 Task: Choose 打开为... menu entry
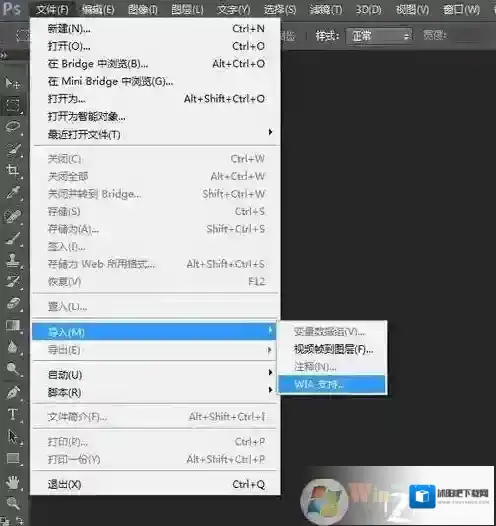156,99
